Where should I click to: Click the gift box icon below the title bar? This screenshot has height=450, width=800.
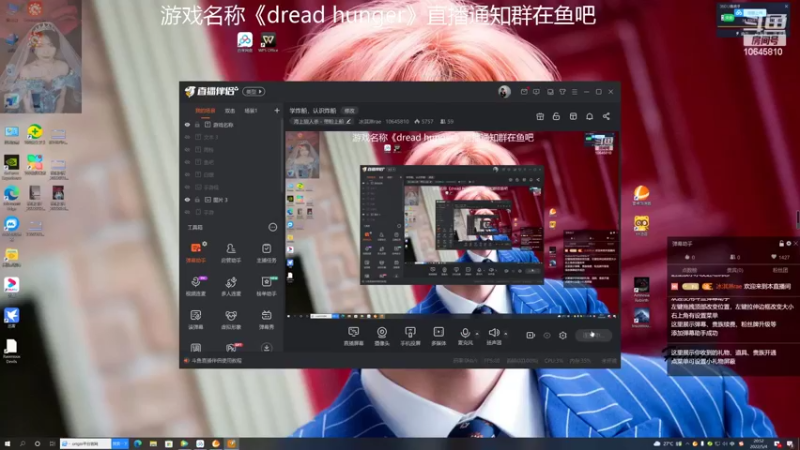(x=540, y=116)
